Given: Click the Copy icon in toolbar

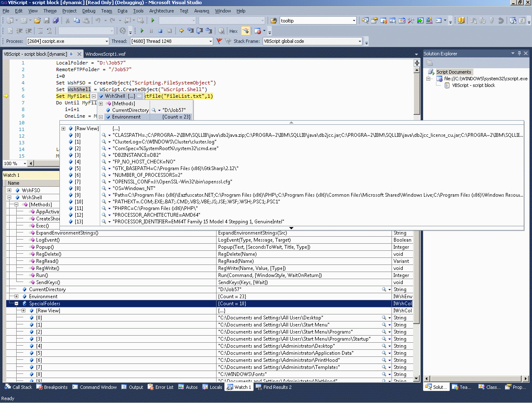Looking at the screenshot, I should [x=77, y=20].
